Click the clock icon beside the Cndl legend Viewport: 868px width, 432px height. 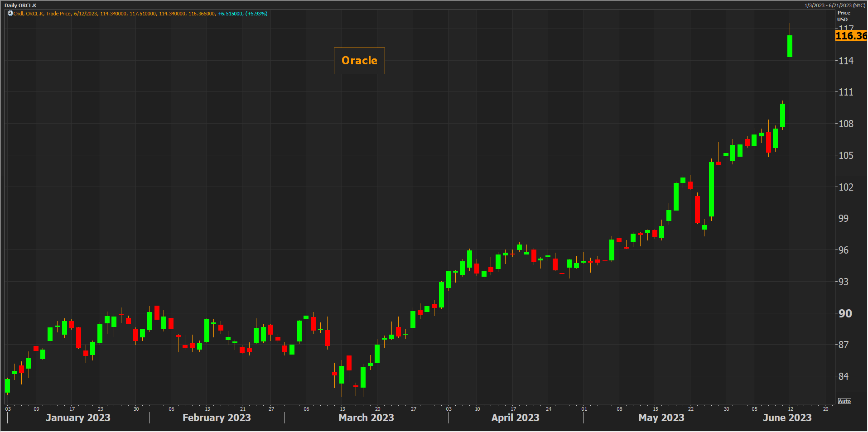10,14
